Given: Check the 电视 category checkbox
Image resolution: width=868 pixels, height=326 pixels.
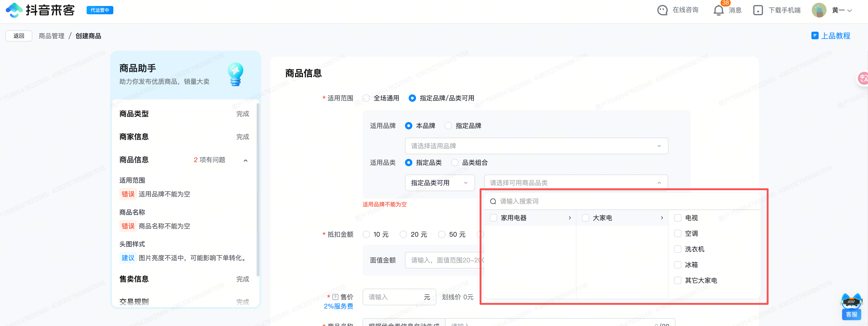Looking at the screenshot, I should pyautogui.click(x=678, y=218).
